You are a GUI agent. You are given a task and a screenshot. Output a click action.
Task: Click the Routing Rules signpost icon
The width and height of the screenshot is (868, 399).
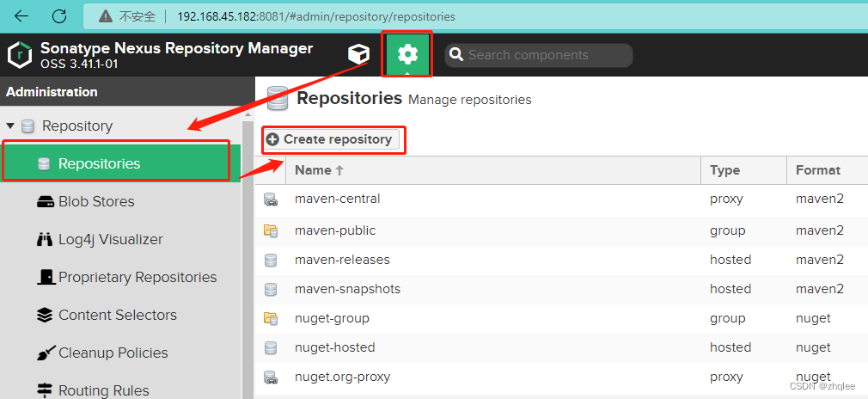(x=45, y=390)
